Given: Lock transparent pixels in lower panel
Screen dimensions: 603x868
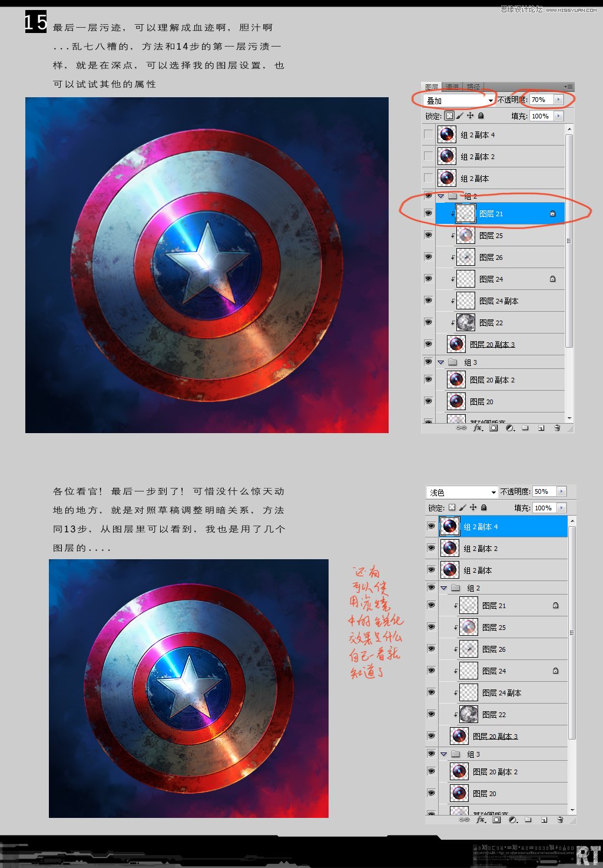Looking at the screenshot, I should (452, 507).
